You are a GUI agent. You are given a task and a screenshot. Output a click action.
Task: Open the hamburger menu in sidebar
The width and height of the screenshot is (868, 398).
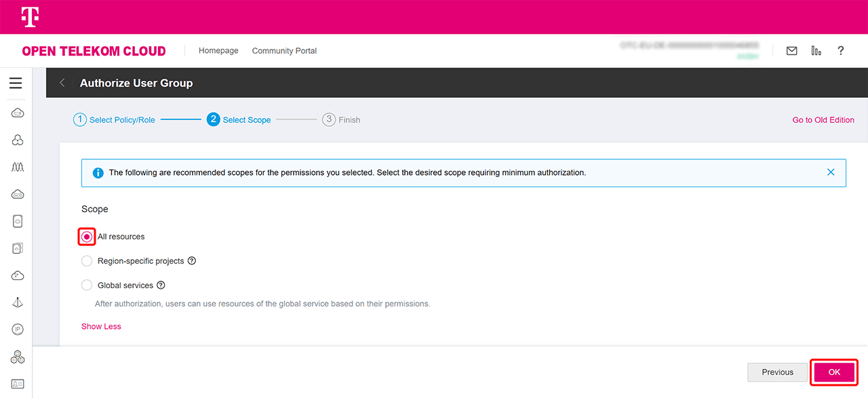point(16,83)
